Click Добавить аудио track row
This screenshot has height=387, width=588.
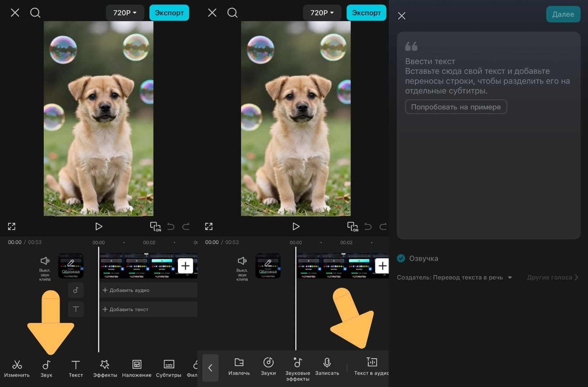148,290
